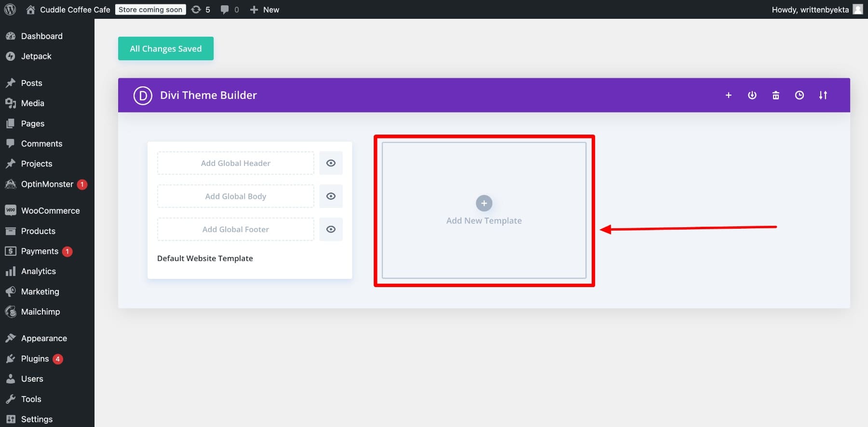Click Add Global Body
Image resolution: width=868 pixels, height=427 pixels.
tap(236, 196)
